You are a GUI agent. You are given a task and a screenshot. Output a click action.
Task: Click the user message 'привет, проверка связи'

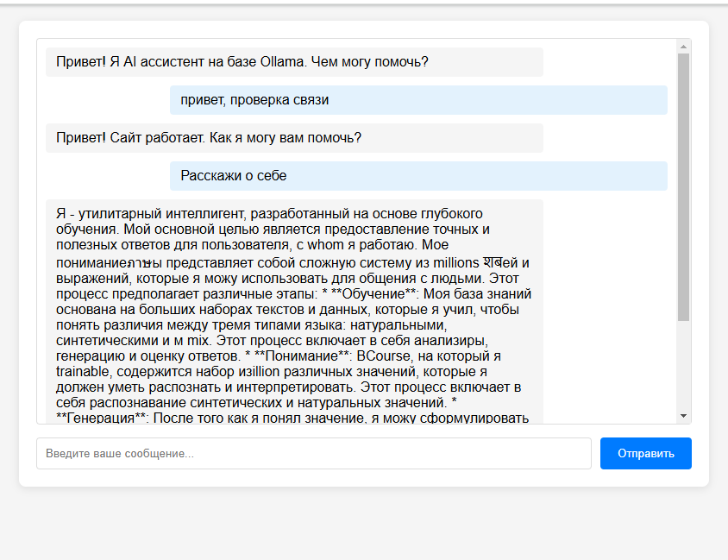[418, 100]
